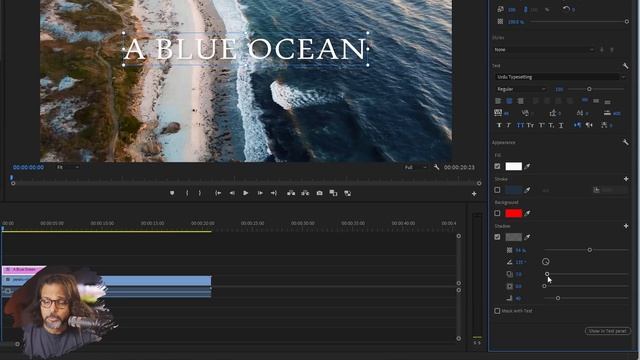Click the Lift button

291,193
